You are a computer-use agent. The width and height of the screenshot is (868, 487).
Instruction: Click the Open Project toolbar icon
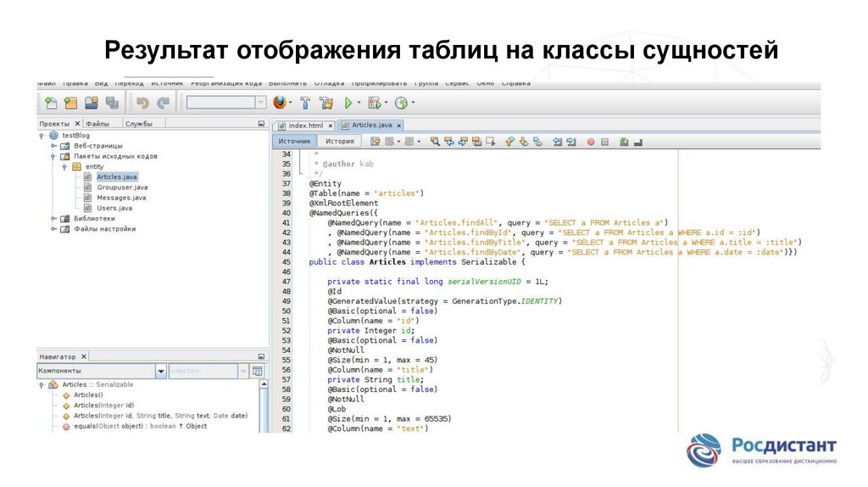pyautogui.click(x=92, y=103)
